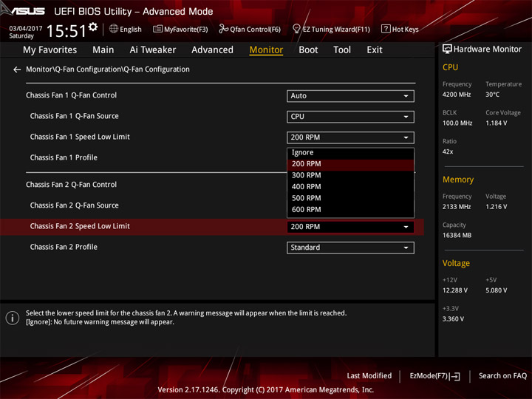Select 300 RPM in the dropdown list
This screenshot has height=399, width=532.
[x=350, y=175]
